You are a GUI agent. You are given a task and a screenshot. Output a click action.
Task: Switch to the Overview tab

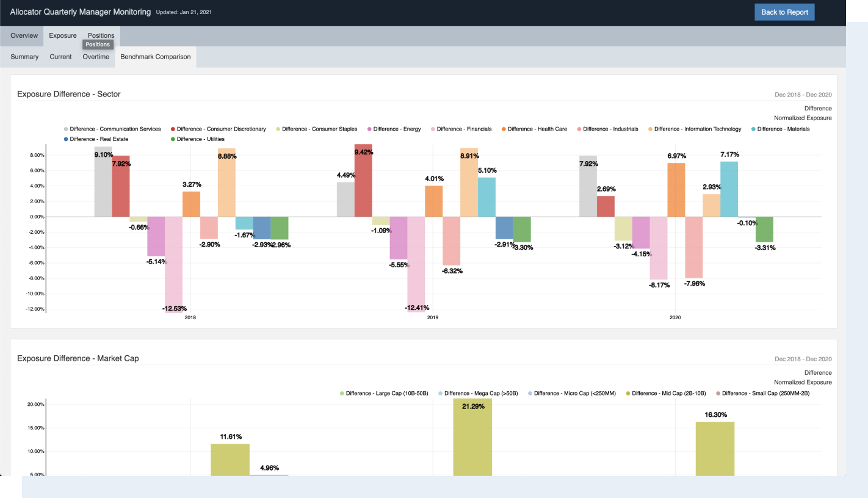pos(23,35)
